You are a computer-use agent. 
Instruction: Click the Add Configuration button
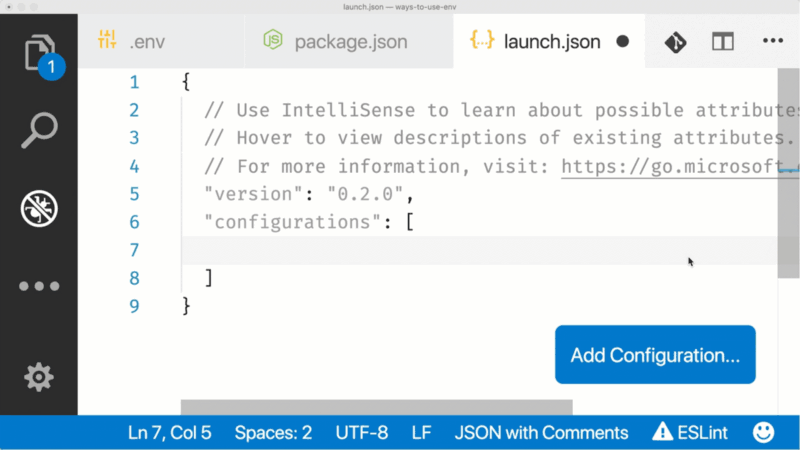tap(655, 355)
